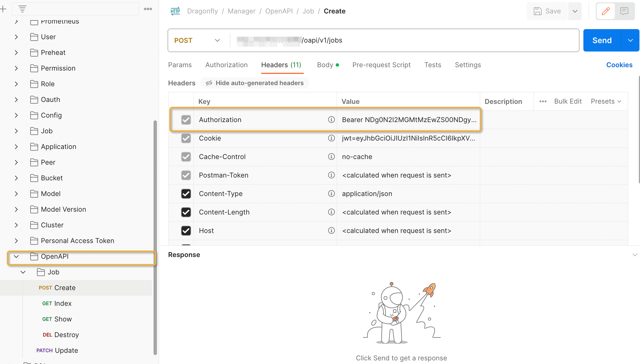Click the request URL field
The image size is (640, 364).
(x=405, y=40)
